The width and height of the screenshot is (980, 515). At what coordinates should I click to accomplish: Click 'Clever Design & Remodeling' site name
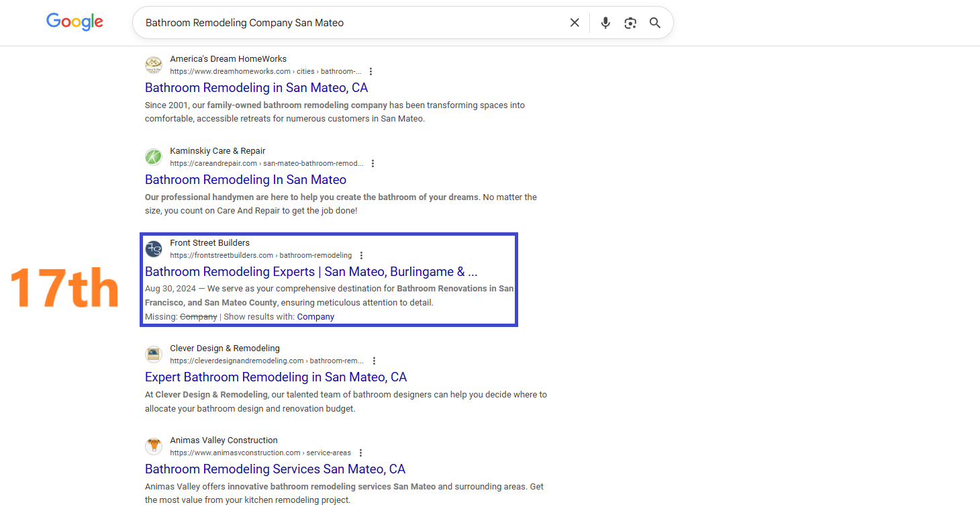pos(225,348)
